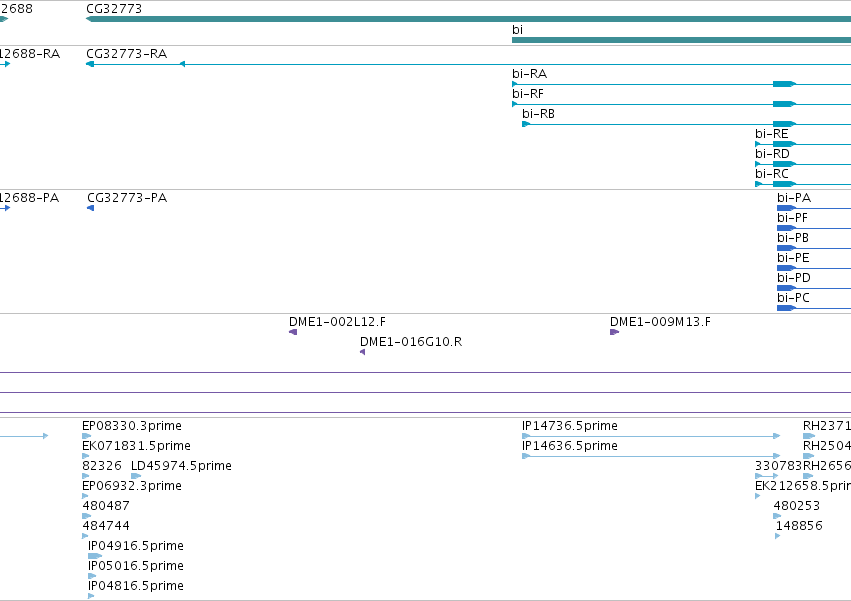
Task: Select the bi-PB protein feature
Action: tap(814, 248)
